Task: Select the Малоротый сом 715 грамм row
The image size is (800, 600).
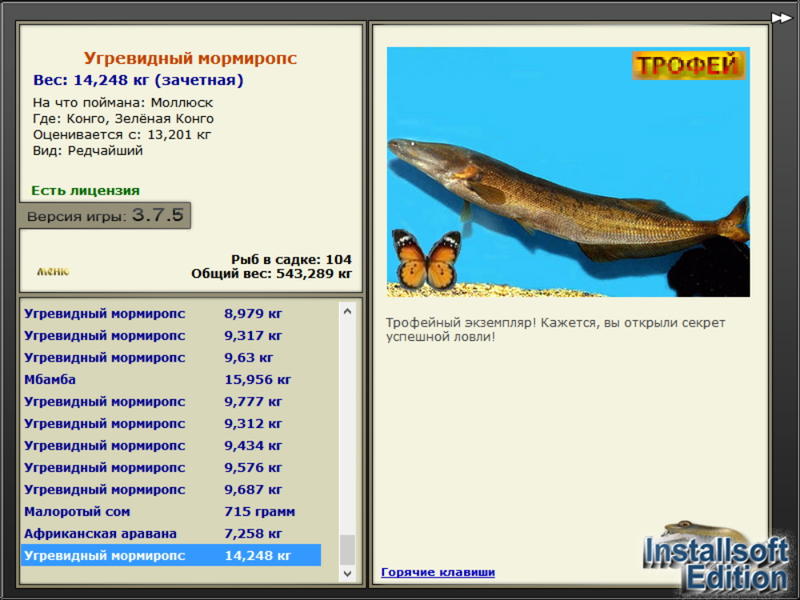Action: 171,511
